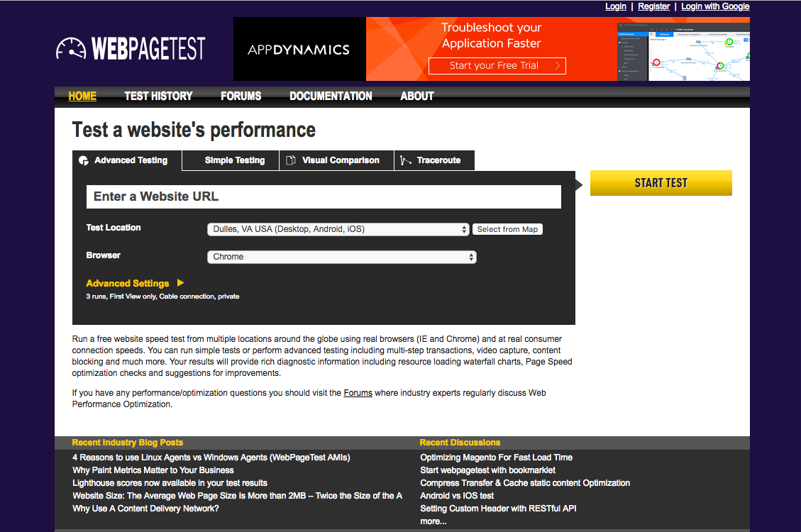Screen dimensions: 801x532
Task: Click the arrow icon on Start your Free Trial
Action: pos(558,65)
